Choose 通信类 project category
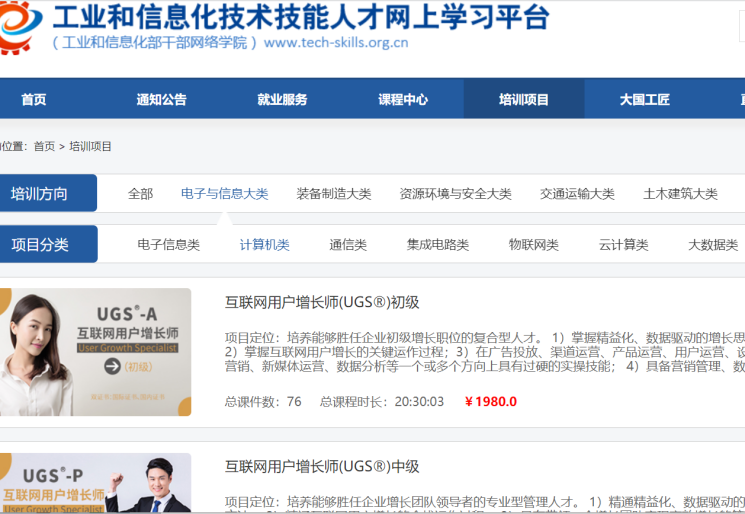 click(x=348, y=245)
